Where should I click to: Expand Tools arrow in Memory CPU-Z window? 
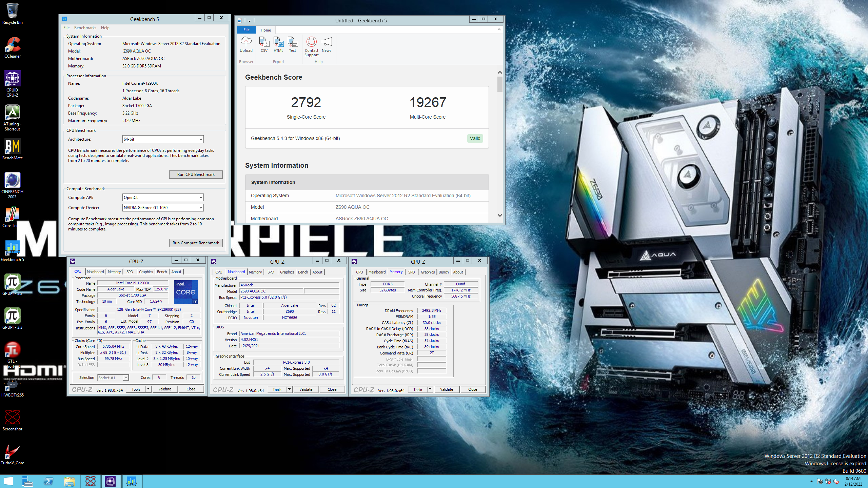click(x=430, y=389)
